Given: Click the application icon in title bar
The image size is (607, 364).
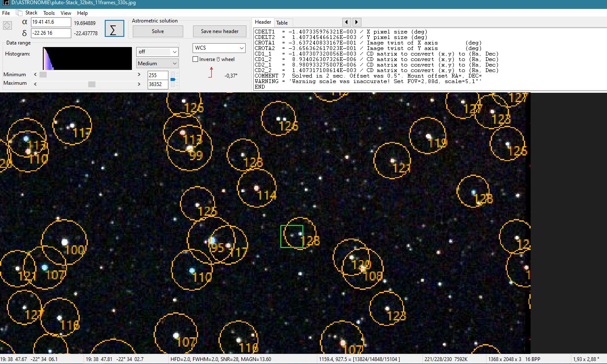Looking at the screenshot, I should (6, 3).
